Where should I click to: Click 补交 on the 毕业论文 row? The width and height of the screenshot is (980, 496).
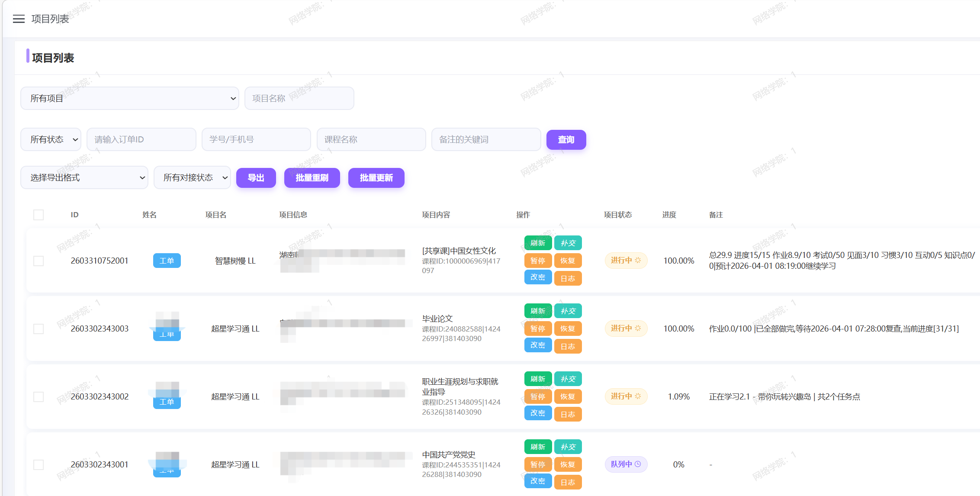coord(568,311)
